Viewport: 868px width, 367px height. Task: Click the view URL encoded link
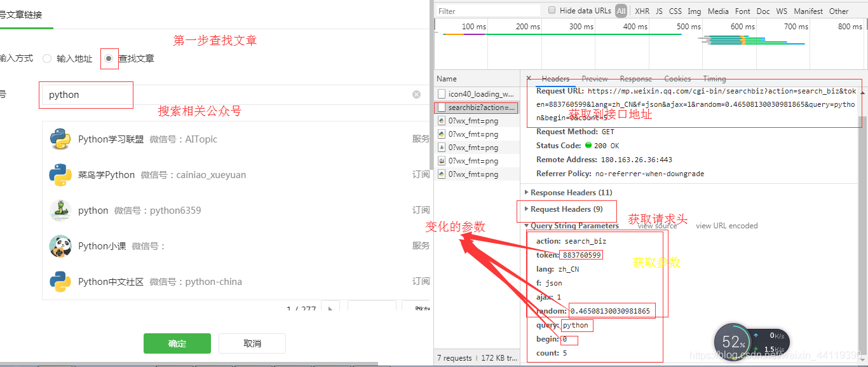click(x=727, y=226)
